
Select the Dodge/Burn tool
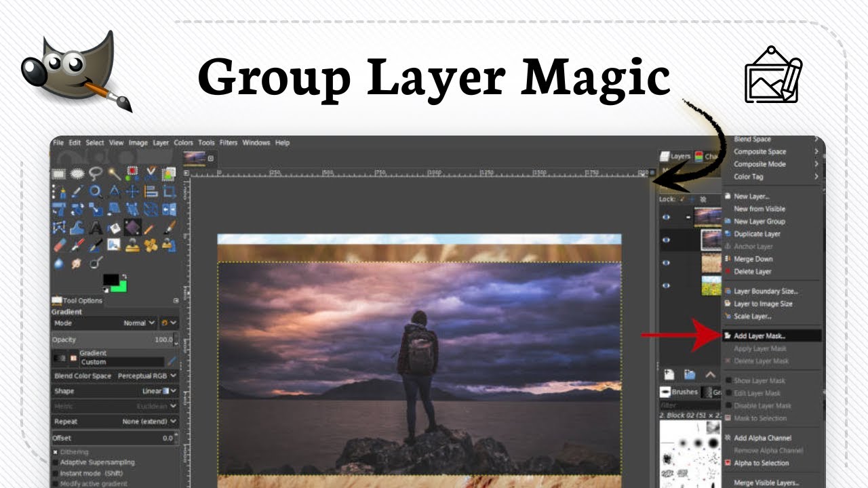(96, 262)
